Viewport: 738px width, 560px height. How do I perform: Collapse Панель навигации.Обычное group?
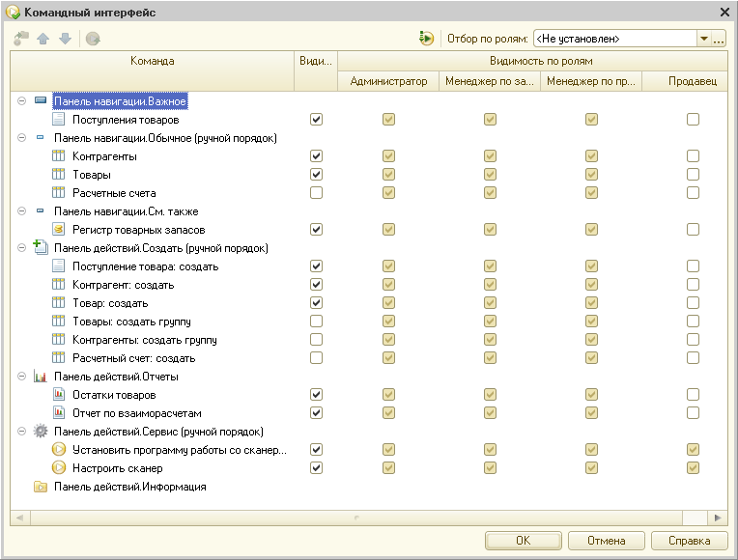tap(21, 137)
